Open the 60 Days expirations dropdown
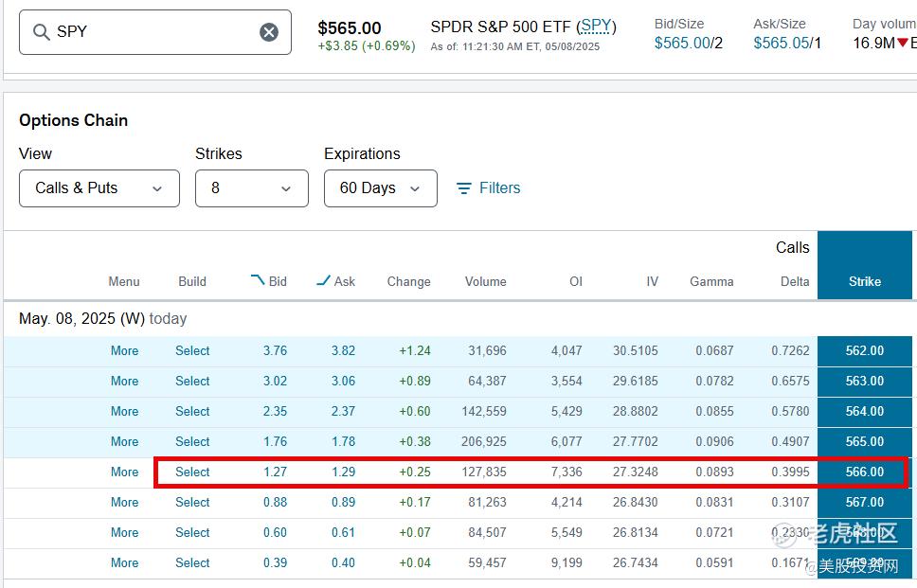917x588 pixels. [380, 188]
